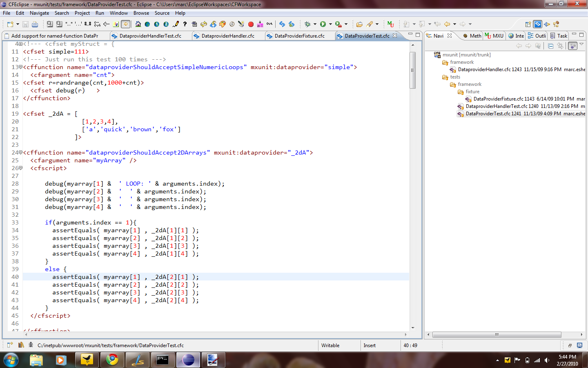Viewport: 588px width, 368px height.
Task: Select the tests folder in Navigator
Action: click(x=451, y=77)
